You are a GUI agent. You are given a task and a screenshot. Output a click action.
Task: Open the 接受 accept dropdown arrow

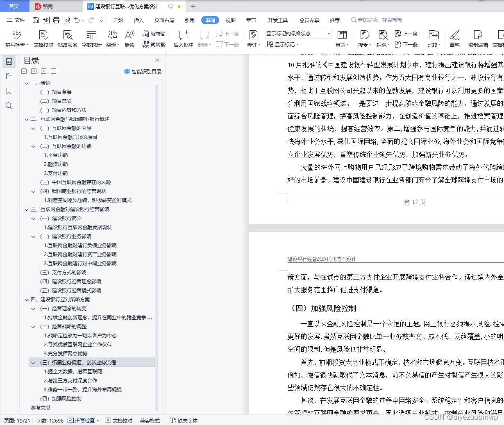click(371, 44)
